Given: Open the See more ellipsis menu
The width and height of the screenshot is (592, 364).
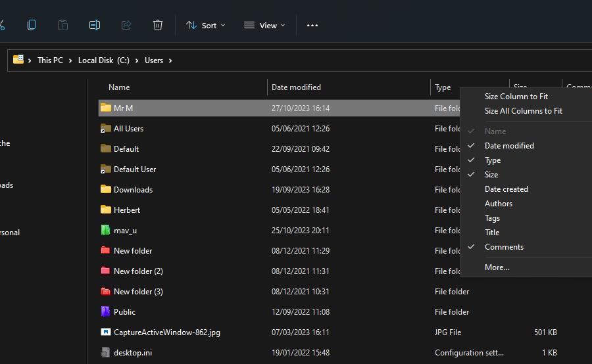Looking at the screenshot, I should (x=312, y=25).
